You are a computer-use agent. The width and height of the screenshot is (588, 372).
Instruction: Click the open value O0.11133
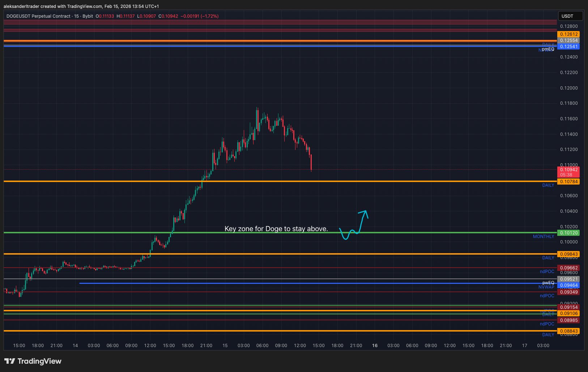click(105, 16)
